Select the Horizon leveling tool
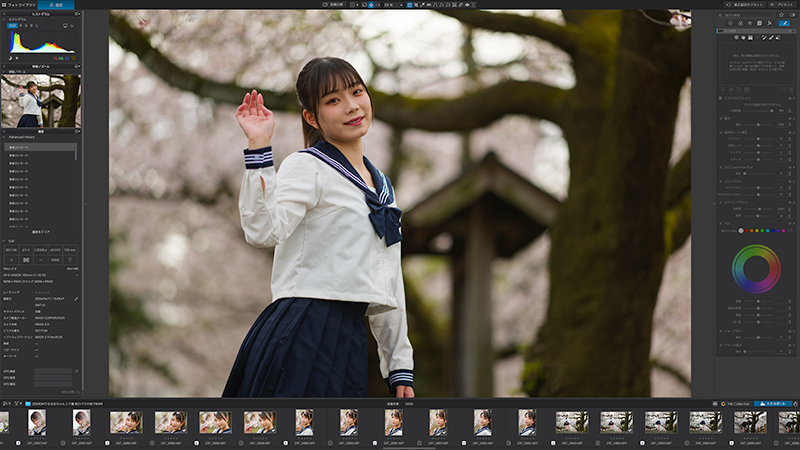Image resolution: width=800 pixels, height=450 pixels. [x=429, y=5]
